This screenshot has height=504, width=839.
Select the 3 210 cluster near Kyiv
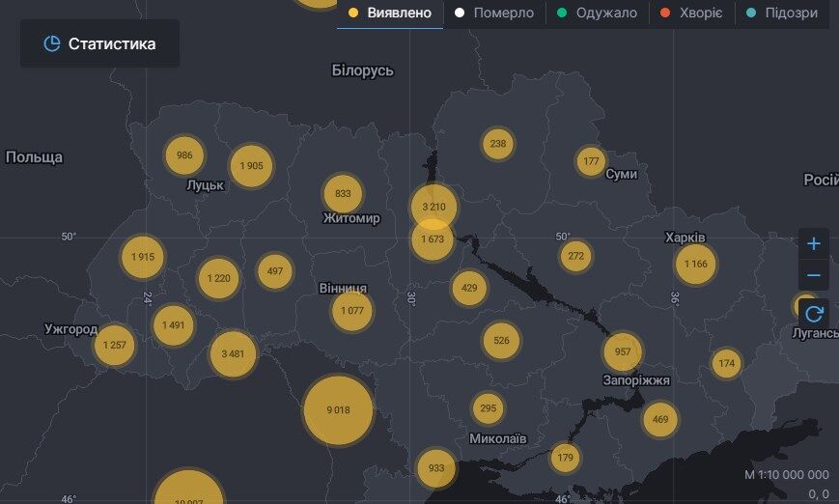433,206
